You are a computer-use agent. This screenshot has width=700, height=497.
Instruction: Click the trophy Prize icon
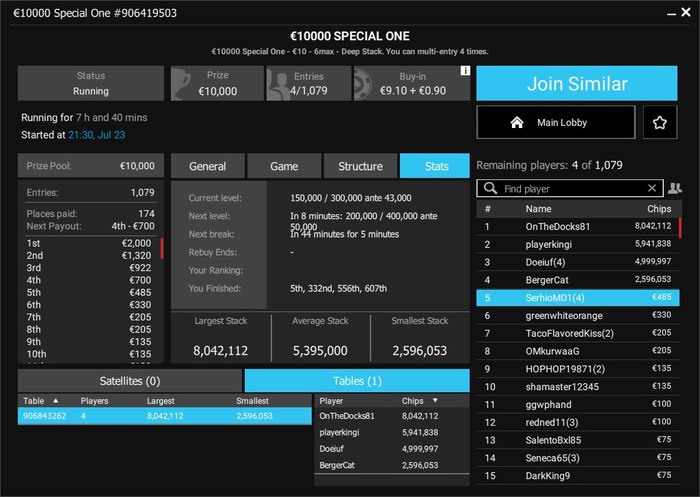coord(181,84)
